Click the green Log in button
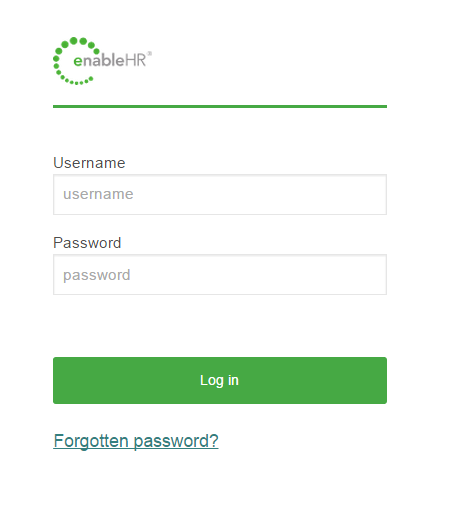This screenshot has height=507, width=472. point(220,380)
